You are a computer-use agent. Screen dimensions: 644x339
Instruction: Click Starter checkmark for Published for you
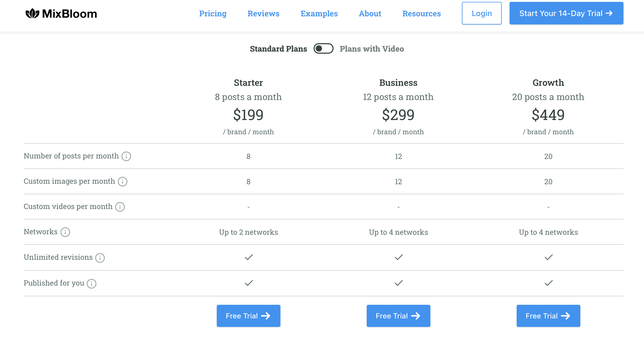tap(249, 283)
